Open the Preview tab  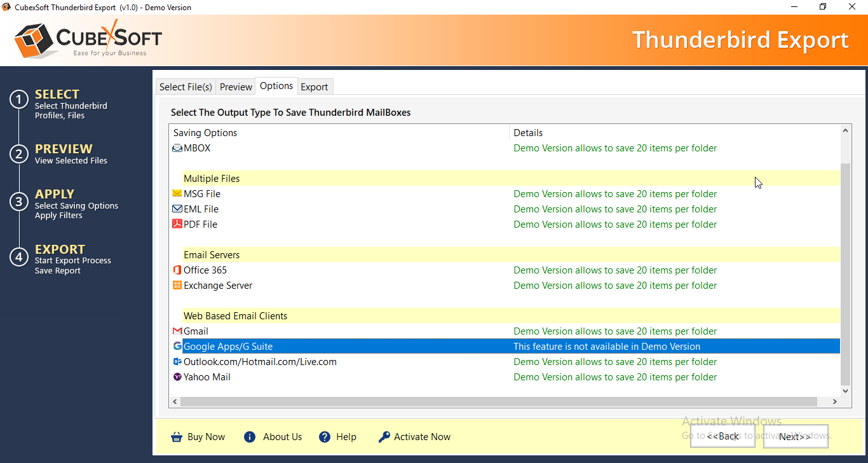pyautogui.click(x=236, y=87)
